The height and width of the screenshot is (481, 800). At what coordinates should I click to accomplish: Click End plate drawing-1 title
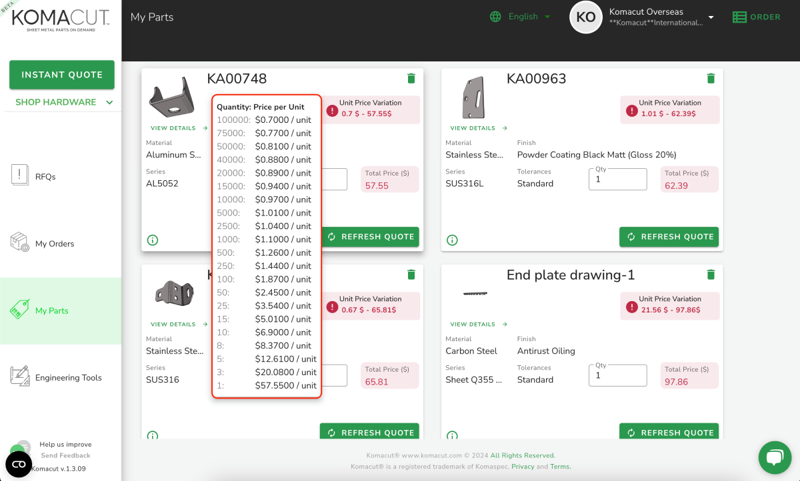[x=570, y=275]
